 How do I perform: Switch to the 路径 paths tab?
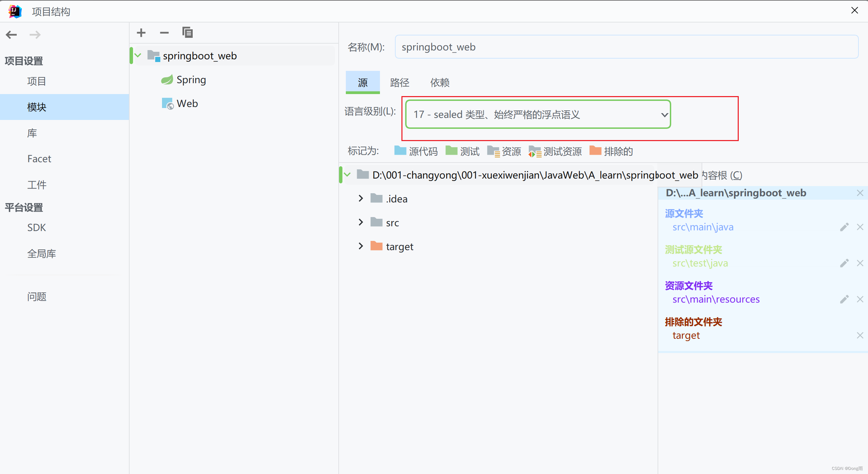(400, 82)
